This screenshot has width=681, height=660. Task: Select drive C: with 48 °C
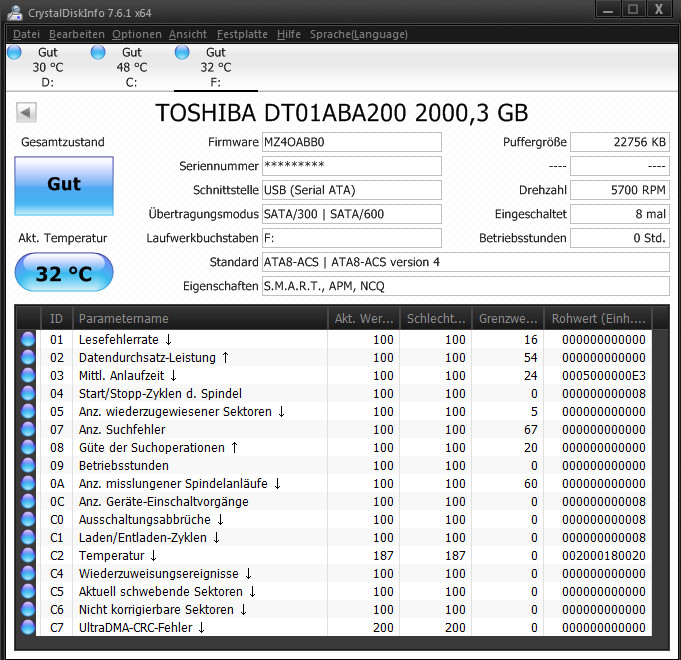pyautogui.click(x=132, y=67)
